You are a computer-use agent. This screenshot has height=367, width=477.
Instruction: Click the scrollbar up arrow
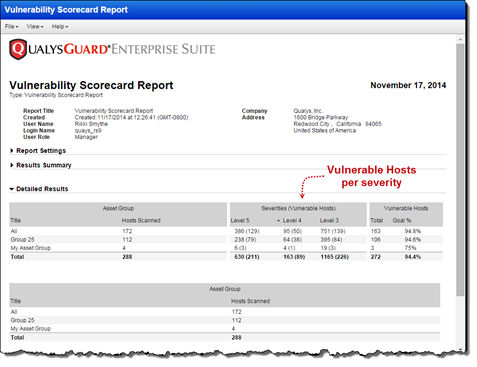(x=460, y=39)
